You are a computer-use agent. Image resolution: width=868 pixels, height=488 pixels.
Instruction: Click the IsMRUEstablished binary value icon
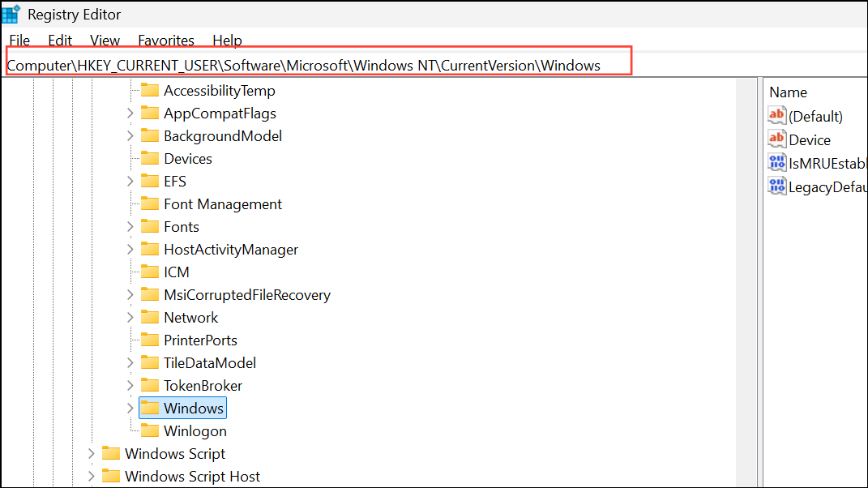point(776,162)
